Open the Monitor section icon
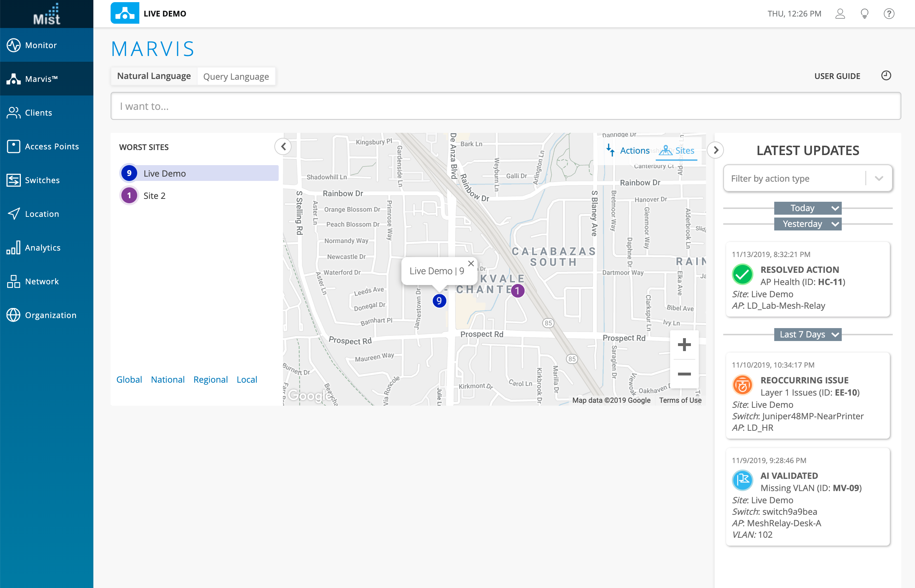This screenshot has height=588, width=915. coord(14,45)
